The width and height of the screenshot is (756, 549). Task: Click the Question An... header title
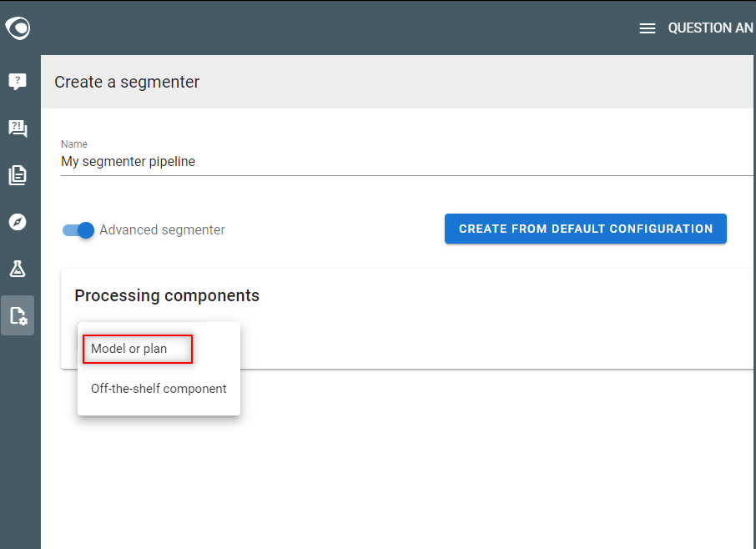coord(711,28)
